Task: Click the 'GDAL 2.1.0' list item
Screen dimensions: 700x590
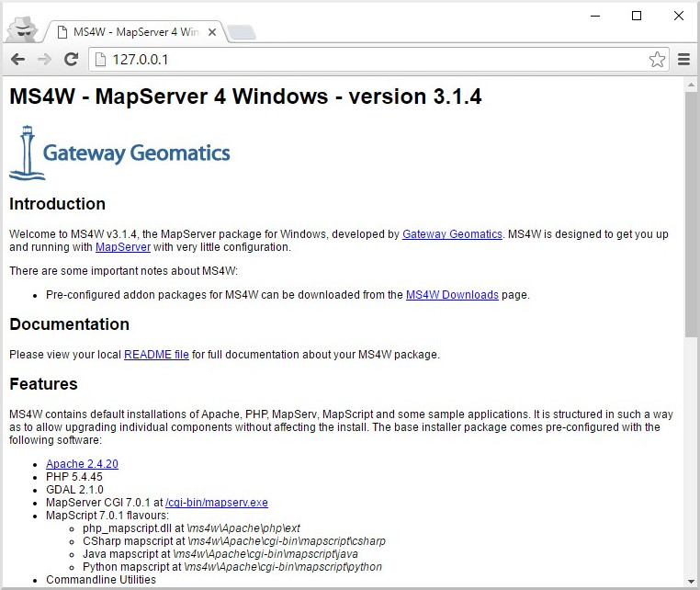Action: [74, 490]
